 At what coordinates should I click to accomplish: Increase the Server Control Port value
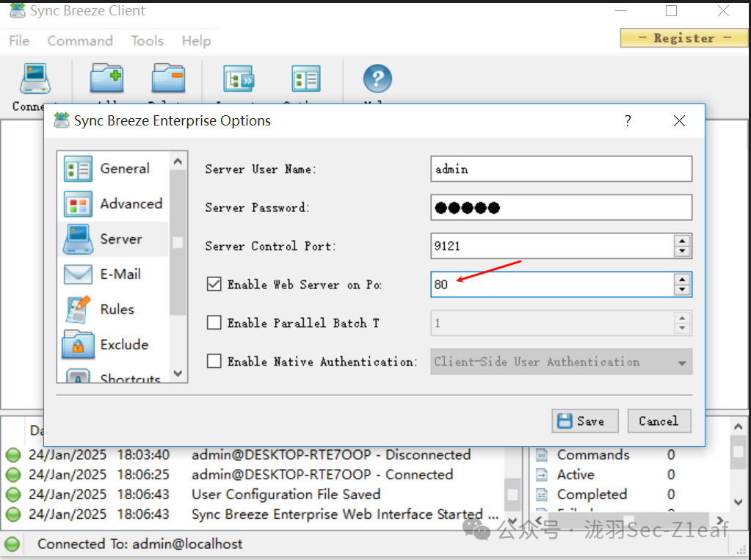pos(682,241)
